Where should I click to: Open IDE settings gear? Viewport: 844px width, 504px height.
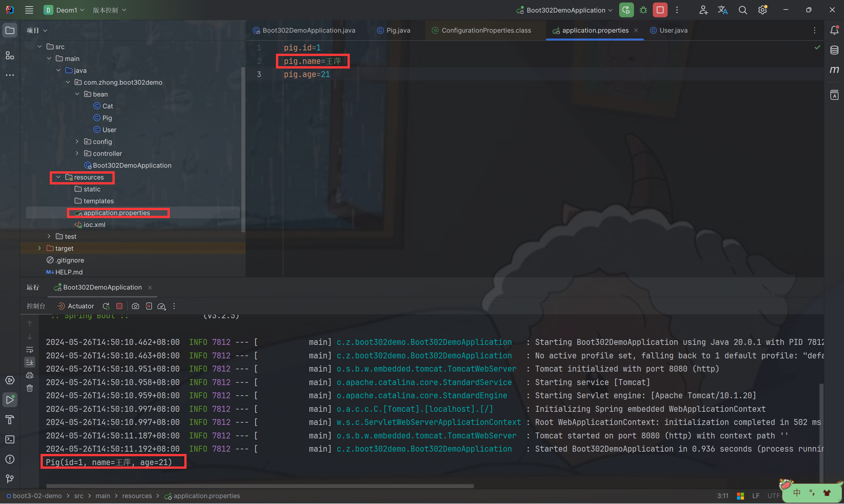point(763,10)
